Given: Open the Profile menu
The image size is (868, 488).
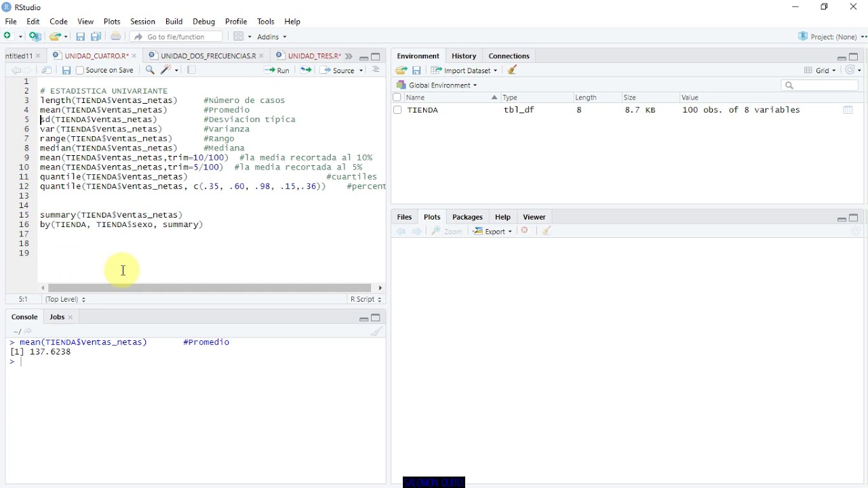Looking at the screenshot, I should 236,22.
